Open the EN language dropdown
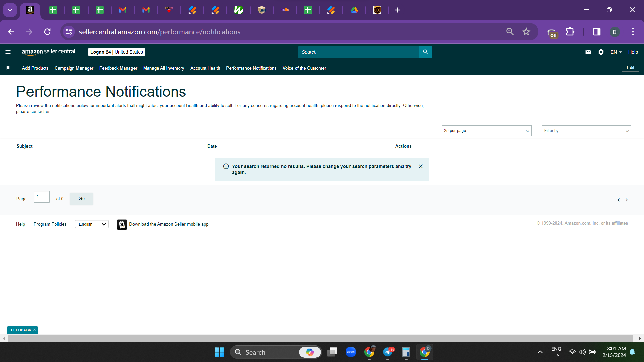Image resolution: width=644 pixels, height=362 pixels. click(616, 52)
